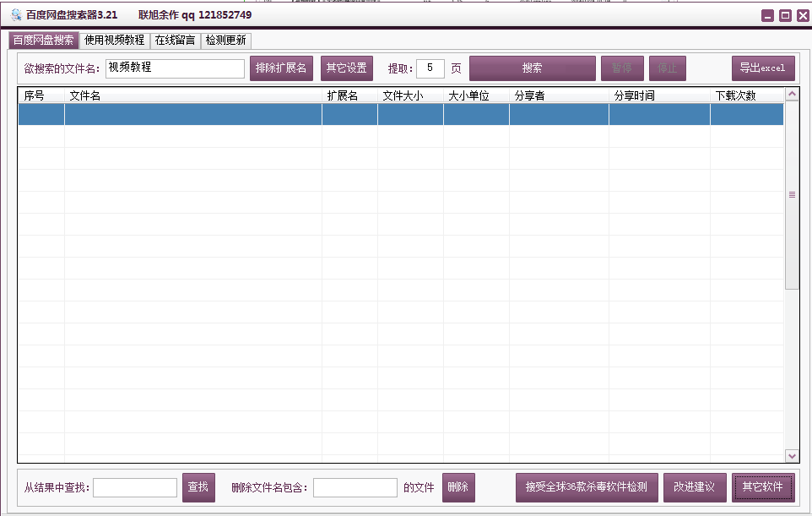Screen dimensions: 812x516
Task: Maximize the window
Action: [786, 15]
